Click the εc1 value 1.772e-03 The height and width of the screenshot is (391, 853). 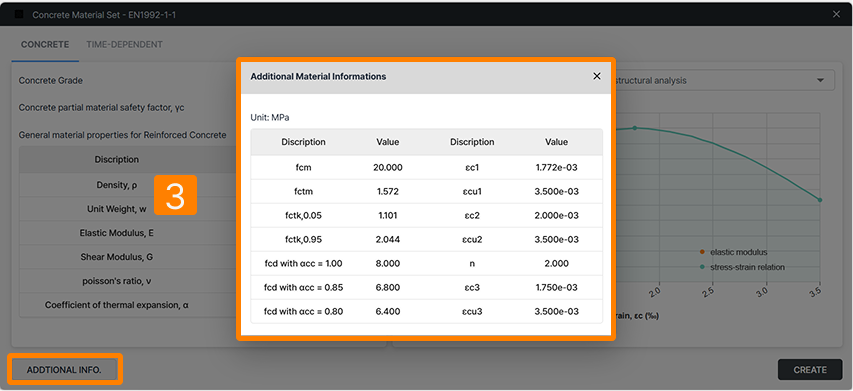(557, 167)
